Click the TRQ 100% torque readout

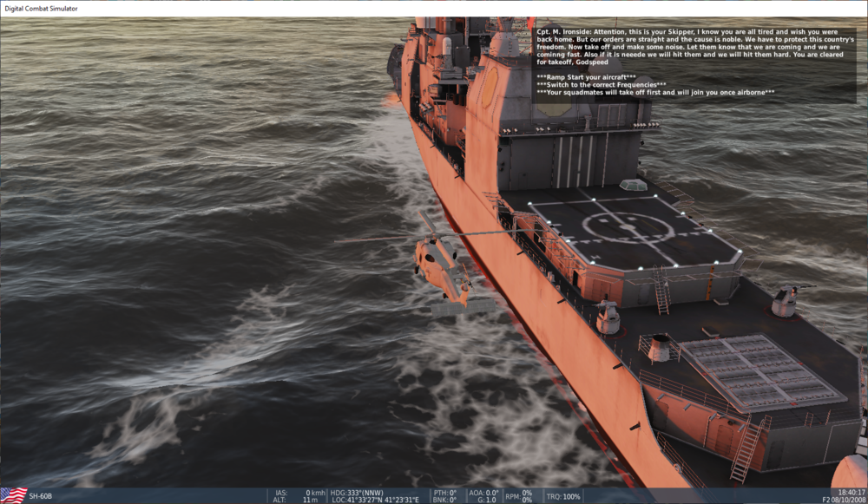563,496
